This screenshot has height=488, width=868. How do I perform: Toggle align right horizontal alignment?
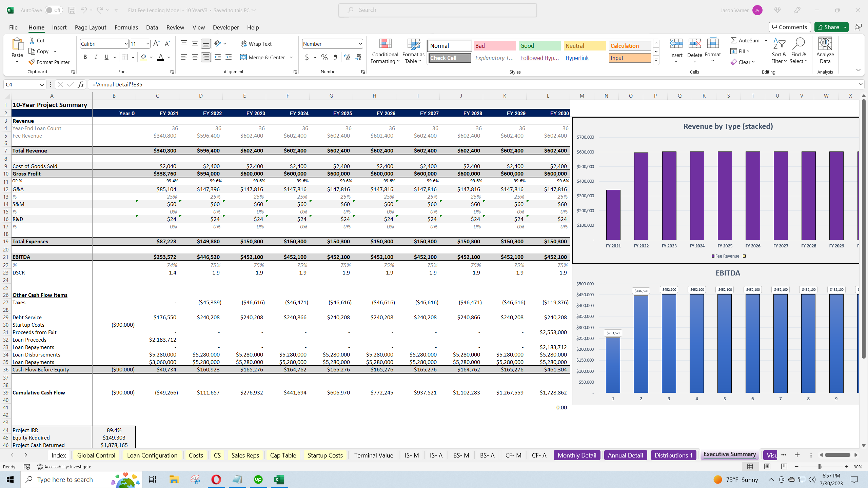[x=206, y=57]
